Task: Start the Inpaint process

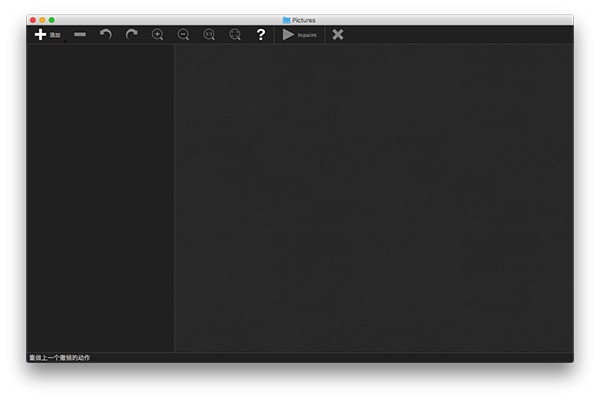Action: pyautogui.click(x=300, y=34)
